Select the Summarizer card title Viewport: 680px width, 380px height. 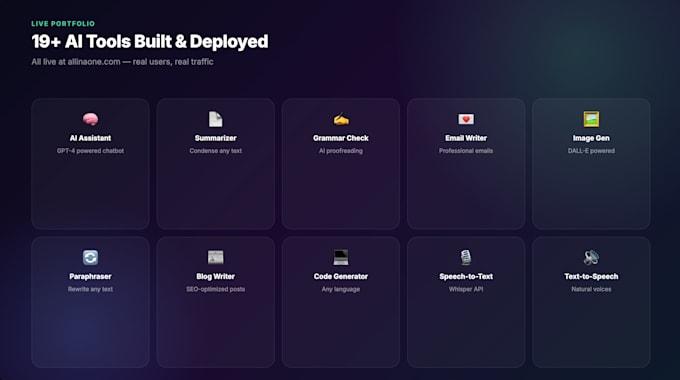(x=216, y=138)
